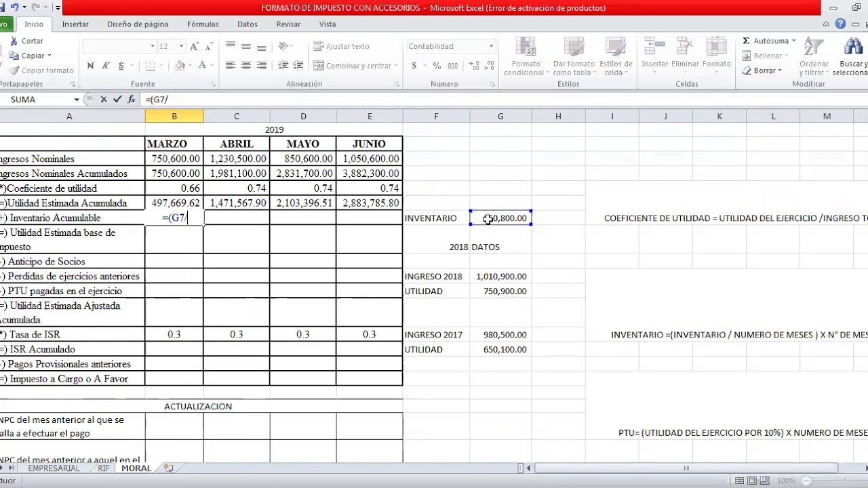The image size is (868, 488).
Task: Open Buscar y seleccionar binoculars menu
Action: pos(852,56)
